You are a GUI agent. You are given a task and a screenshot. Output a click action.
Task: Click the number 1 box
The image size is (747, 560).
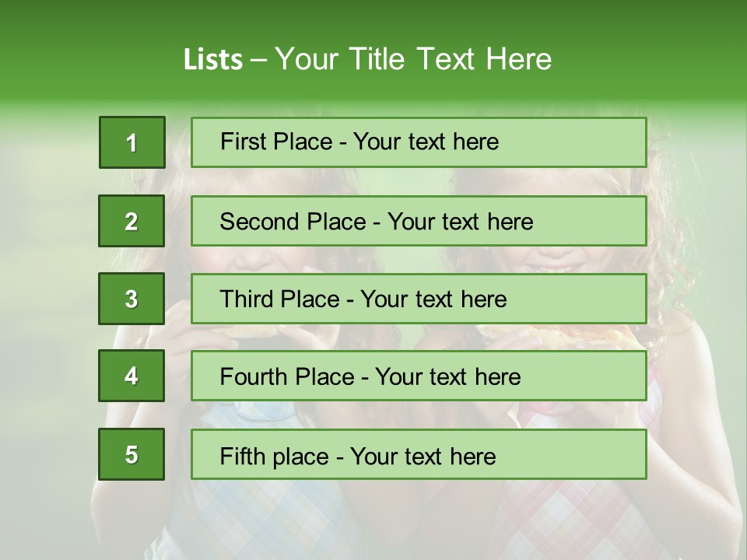pos(132,142)
